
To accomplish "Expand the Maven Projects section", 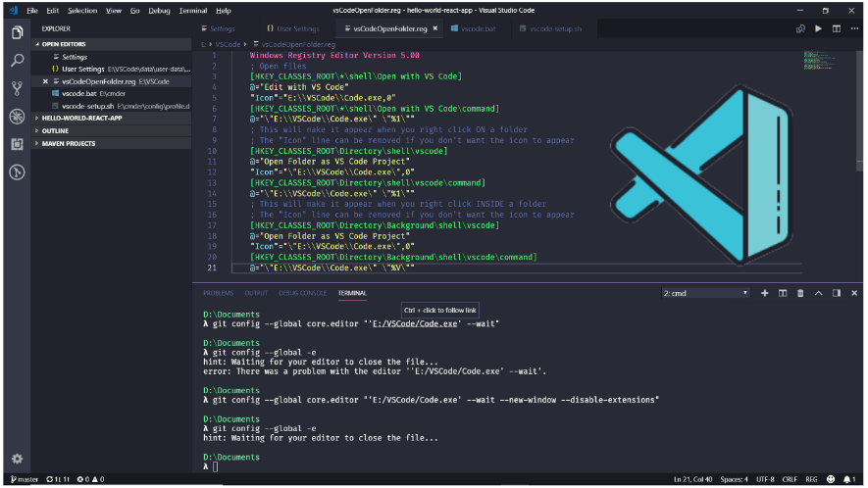I will [111, 144].
